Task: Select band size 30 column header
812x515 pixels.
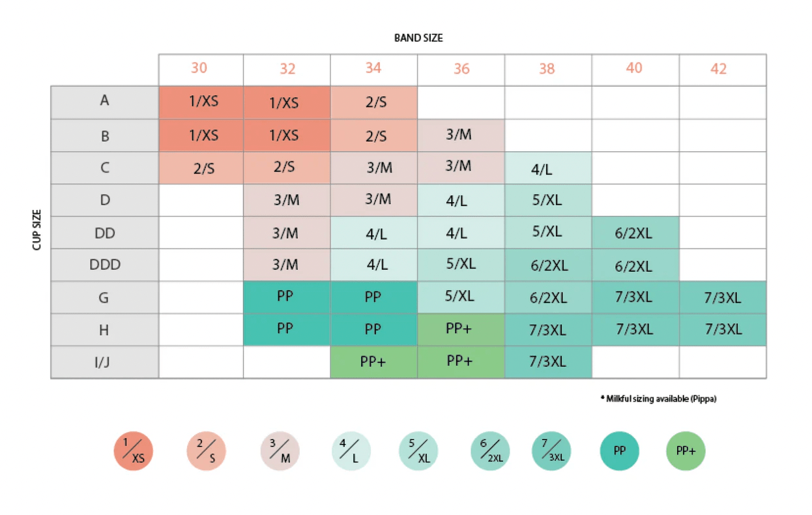Action: pyautogui.click(x=200, y=68)
